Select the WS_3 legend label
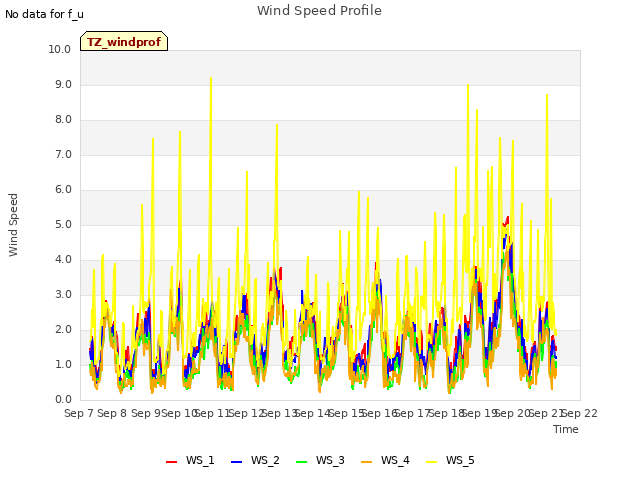640x480 pixels. (x=330, y=460)
